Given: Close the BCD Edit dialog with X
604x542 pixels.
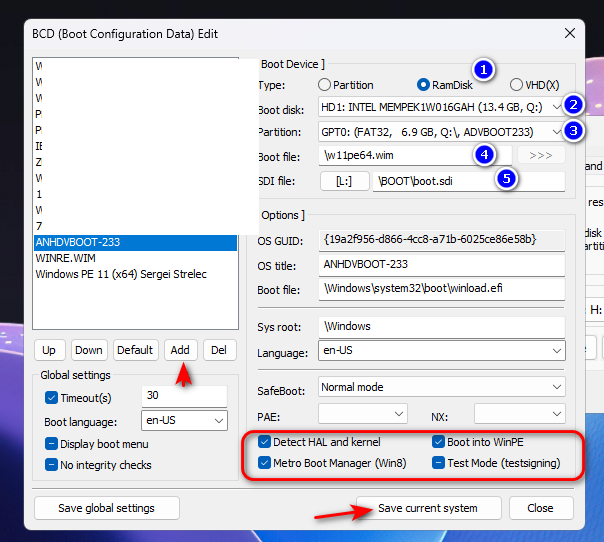Looking at the screenshot, I should [570, 34].
